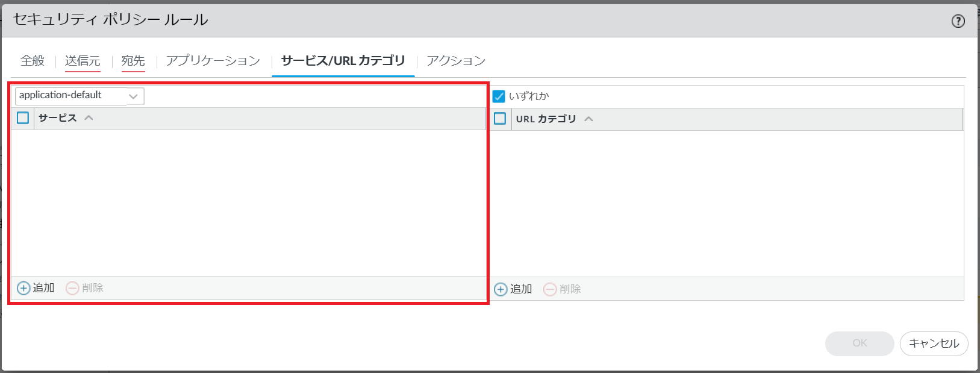
Task: Click the plus icon for URL category 追加
Action: 501,289
